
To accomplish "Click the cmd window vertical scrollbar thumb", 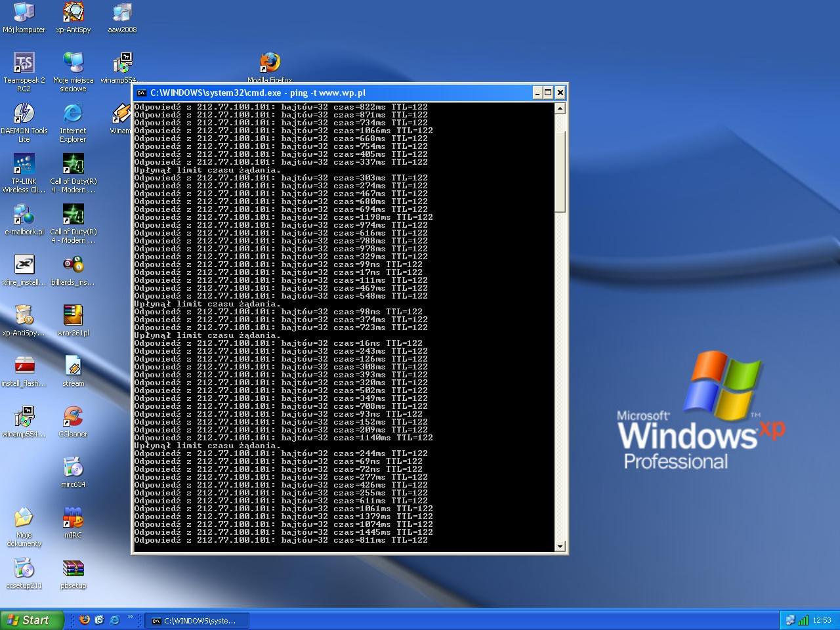I will pyautogui.click(x=560, y=171).
